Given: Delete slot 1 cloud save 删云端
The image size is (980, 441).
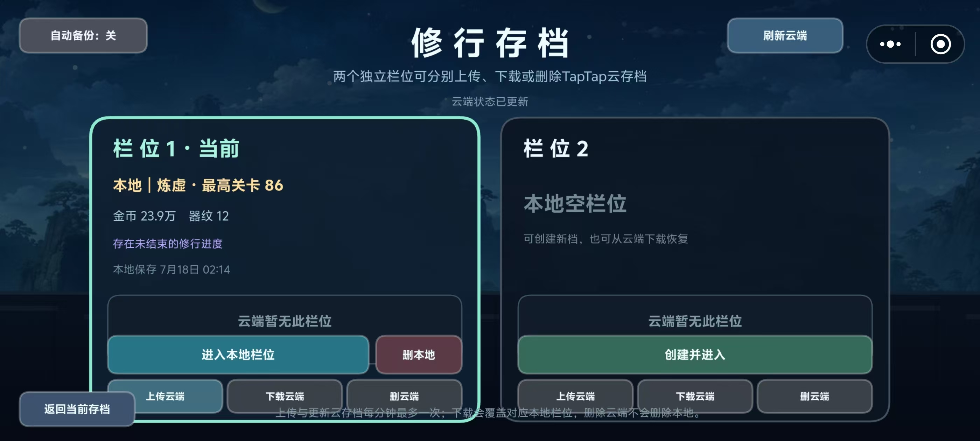Looking at the screenshot, I should tap(404, 396).
